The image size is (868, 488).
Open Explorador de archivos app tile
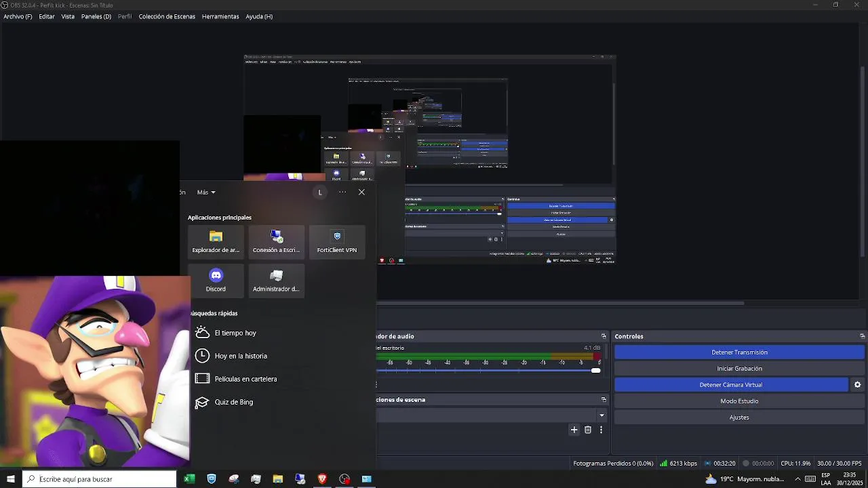pyautogui.click(x=216, y=242)
